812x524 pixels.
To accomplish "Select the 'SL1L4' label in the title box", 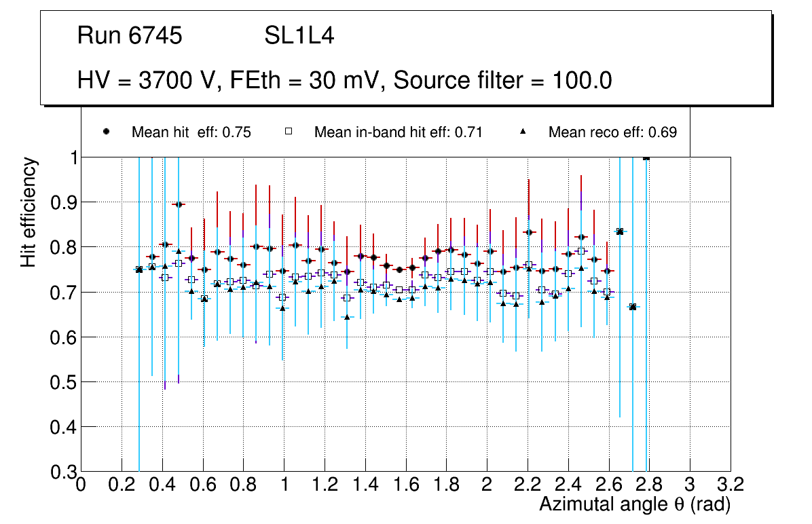I will [299, 36].
